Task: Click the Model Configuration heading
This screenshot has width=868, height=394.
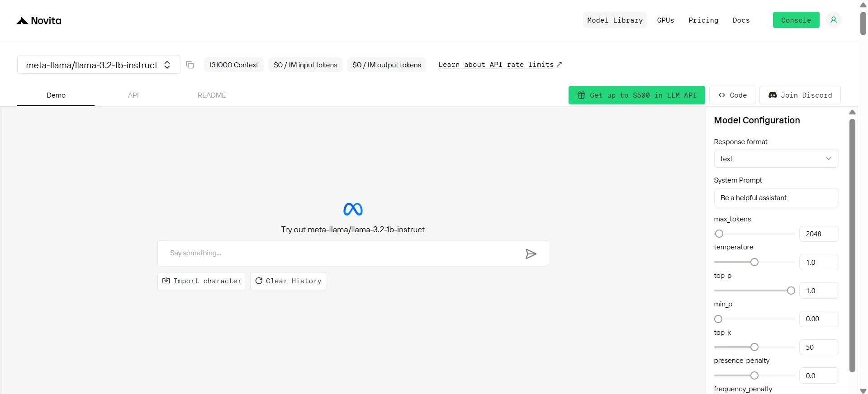Action: tap(757, 120)
